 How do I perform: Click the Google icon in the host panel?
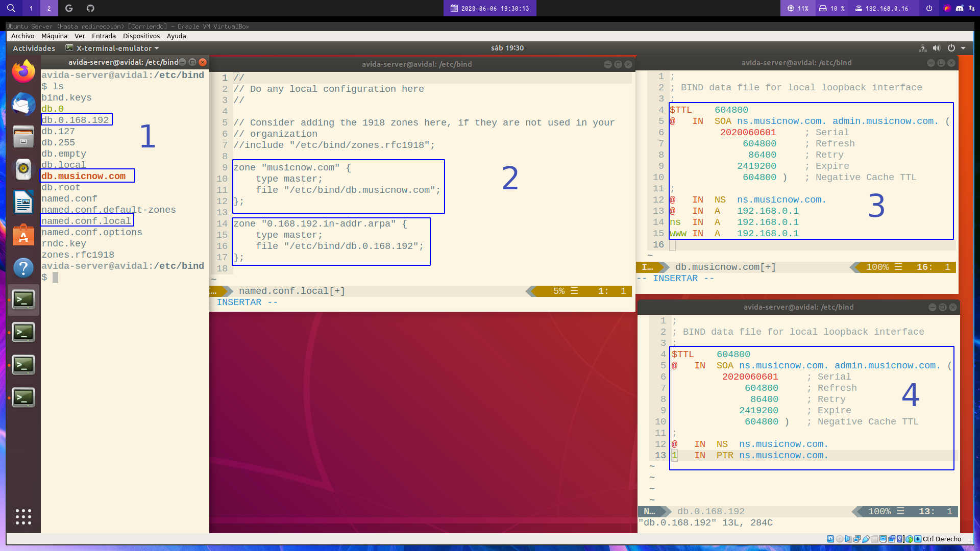click(x=69, y=8)
